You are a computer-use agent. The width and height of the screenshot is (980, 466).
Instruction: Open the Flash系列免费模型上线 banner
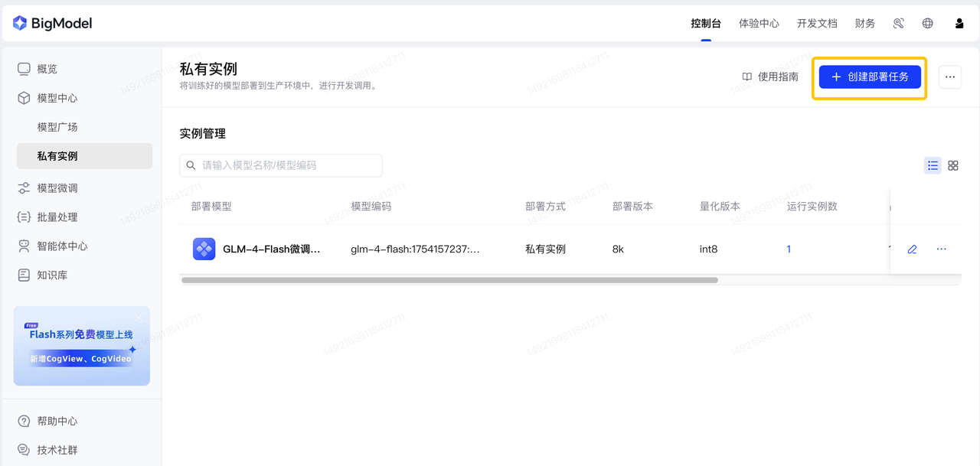(x=82, y=346)
